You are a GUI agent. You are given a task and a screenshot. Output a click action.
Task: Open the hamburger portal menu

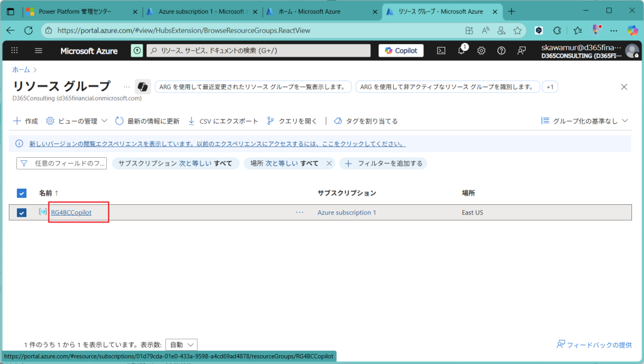(38, 50)
